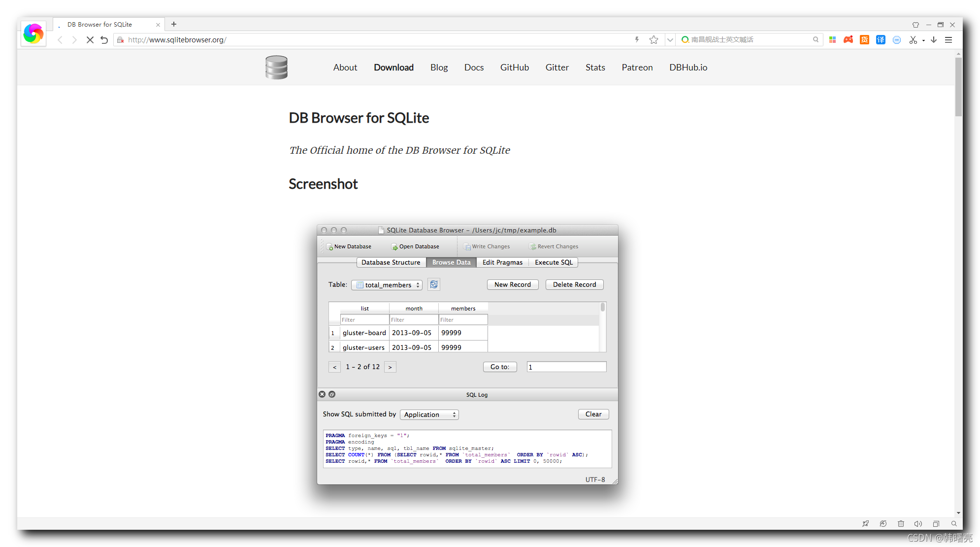Open the colorful apps grid extension
The height and width of the screenshot is (547, 980).
[832, 40]
